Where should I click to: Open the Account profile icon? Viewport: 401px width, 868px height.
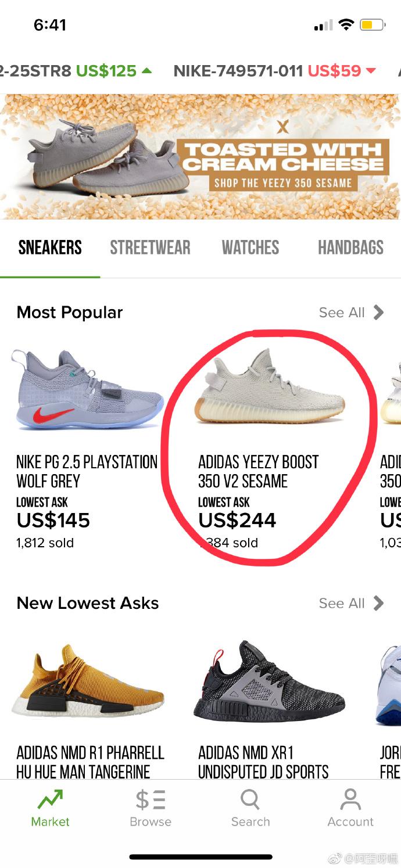click(x=350, y=799)
